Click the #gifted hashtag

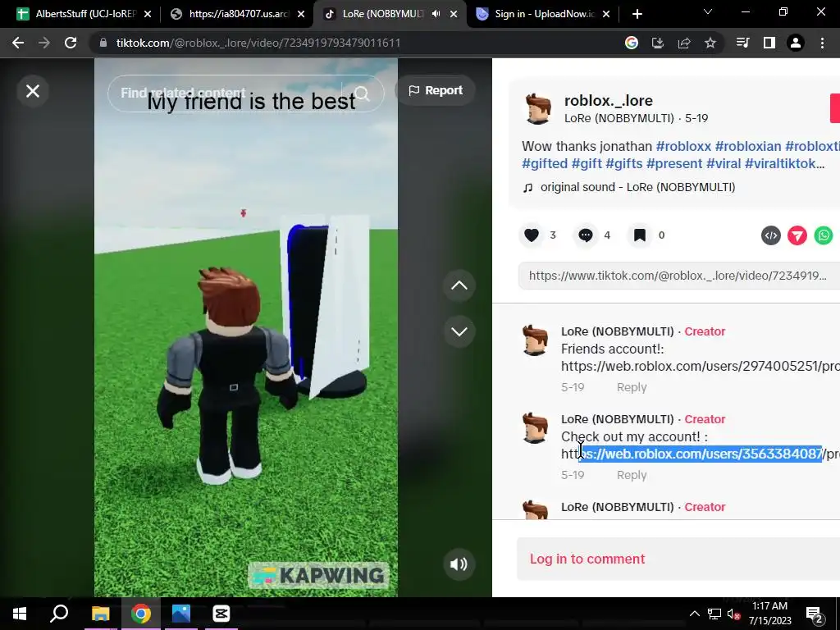[x=545, y=163]
